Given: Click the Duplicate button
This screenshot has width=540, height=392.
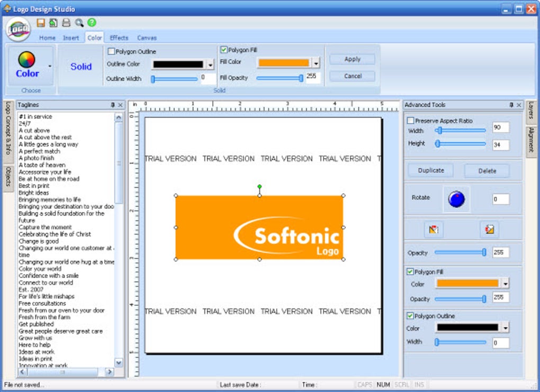Looking at the screenshot, I should [431, 171].
